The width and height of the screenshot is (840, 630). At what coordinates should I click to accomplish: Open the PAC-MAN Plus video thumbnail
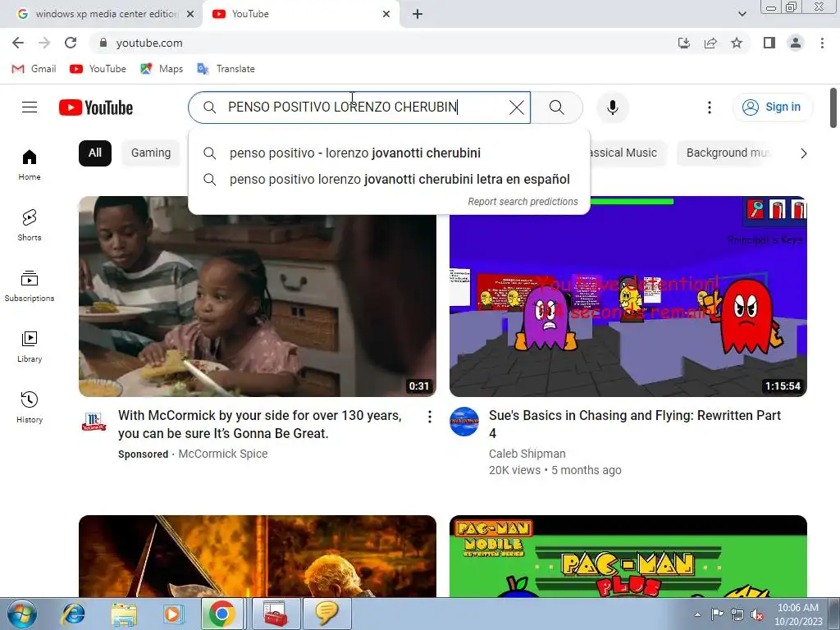[x=628, y=556]
